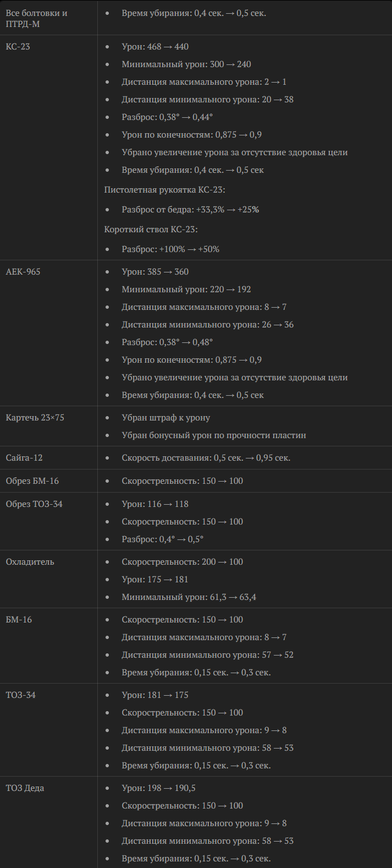Click the АЕК-965 weapon name cell
392x868 pixels.
[23, 272]
